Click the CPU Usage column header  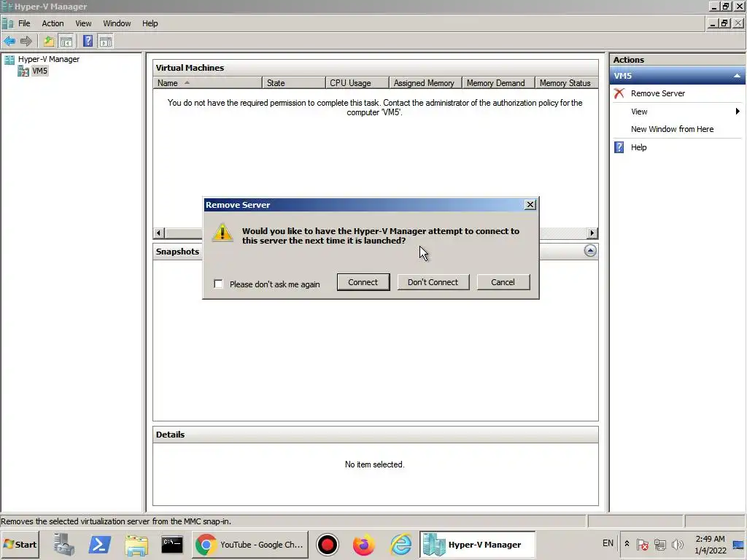357,83
